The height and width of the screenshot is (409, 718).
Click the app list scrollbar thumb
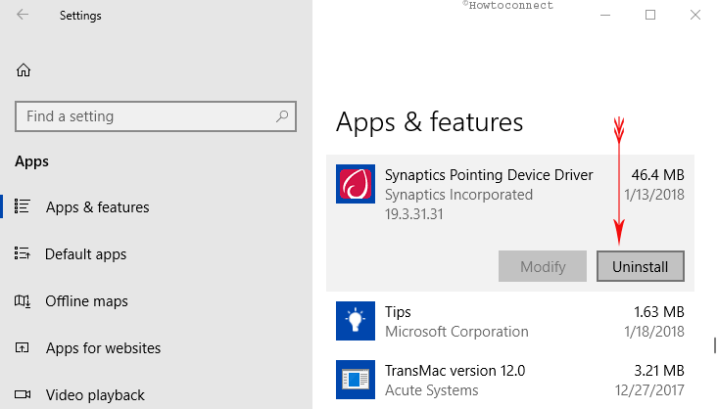click(x=715, y=345)
